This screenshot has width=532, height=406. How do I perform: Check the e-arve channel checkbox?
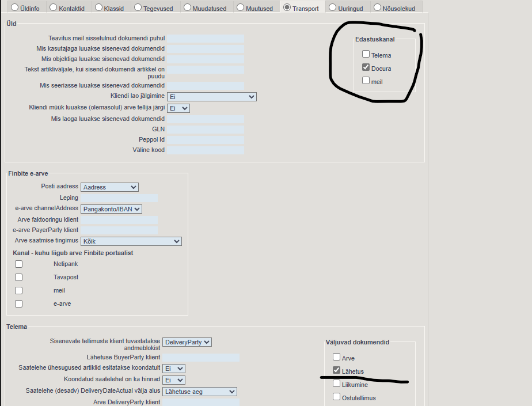[18, 304]
